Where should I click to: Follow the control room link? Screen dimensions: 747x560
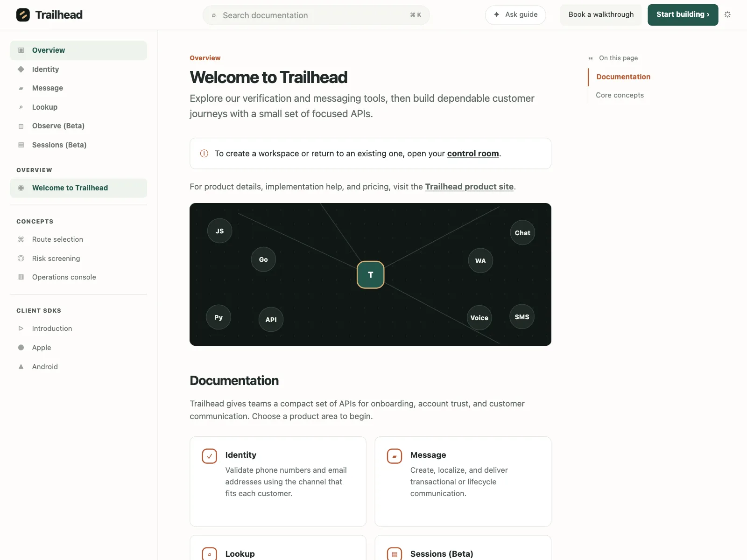tap(473, 154)
